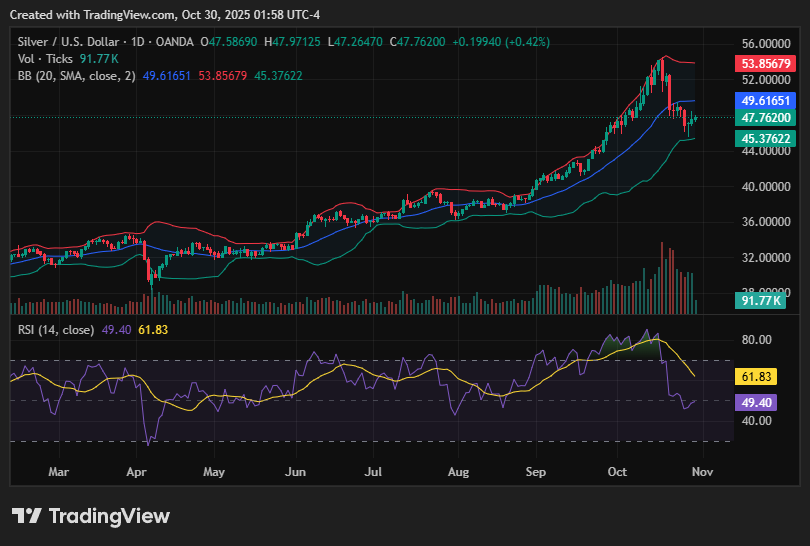Click the teal 45.37622 lower band price tag
810x546 pixels.
pyautogui.click(x=765, y=138)
